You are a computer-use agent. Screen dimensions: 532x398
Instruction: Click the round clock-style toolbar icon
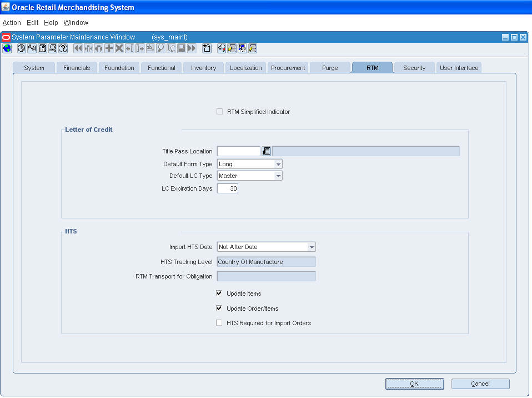point(21,48)
